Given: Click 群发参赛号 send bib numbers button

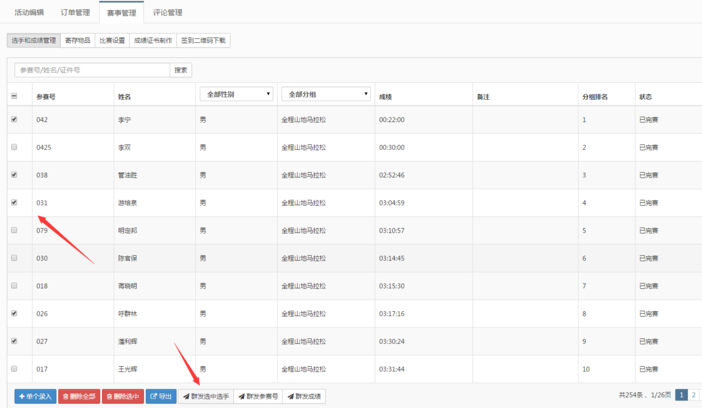Looking at the screenshot, I should [x=259, y=397].
